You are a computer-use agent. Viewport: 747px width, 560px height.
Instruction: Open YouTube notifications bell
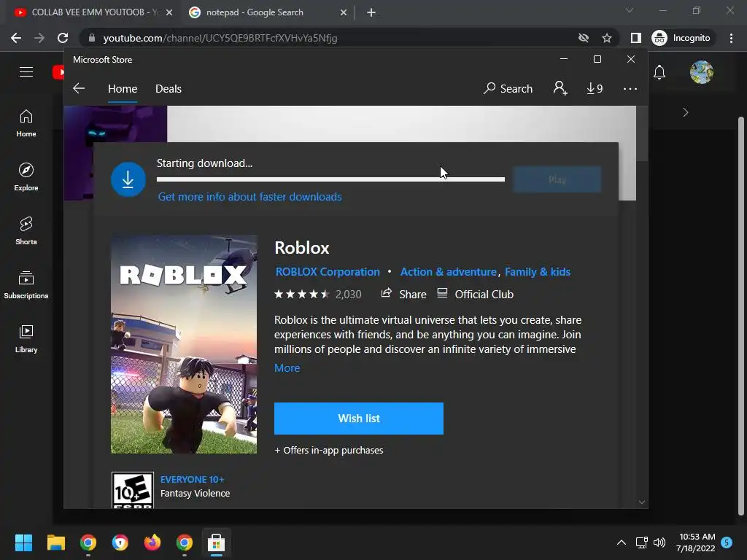click(659, 72)
